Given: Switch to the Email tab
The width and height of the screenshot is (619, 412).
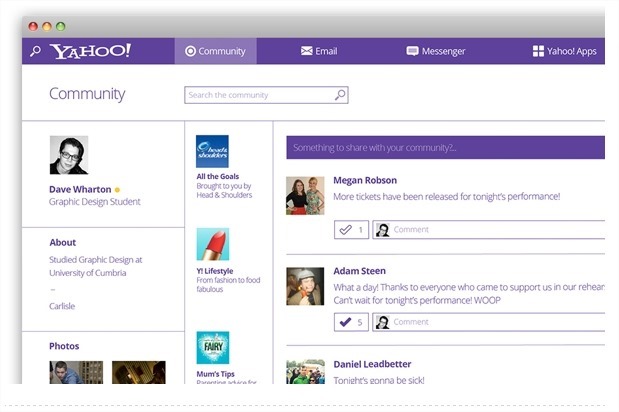Looking at the screenshot, I should [319, 51].
